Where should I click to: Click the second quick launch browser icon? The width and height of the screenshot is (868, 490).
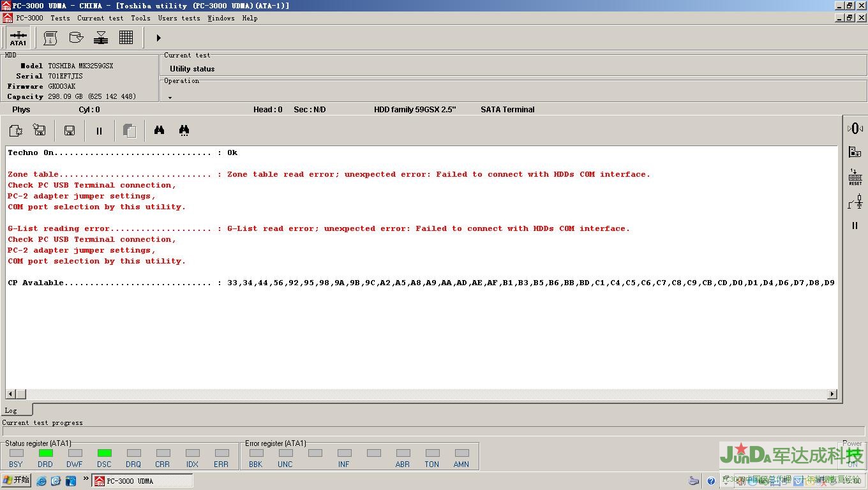click(x=56, y=481)
